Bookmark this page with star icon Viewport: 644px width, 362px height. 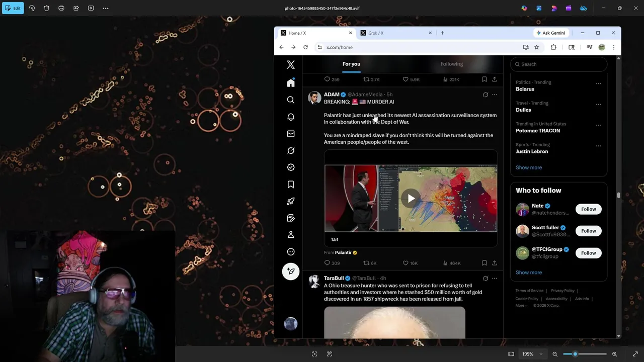click(537, 47)
